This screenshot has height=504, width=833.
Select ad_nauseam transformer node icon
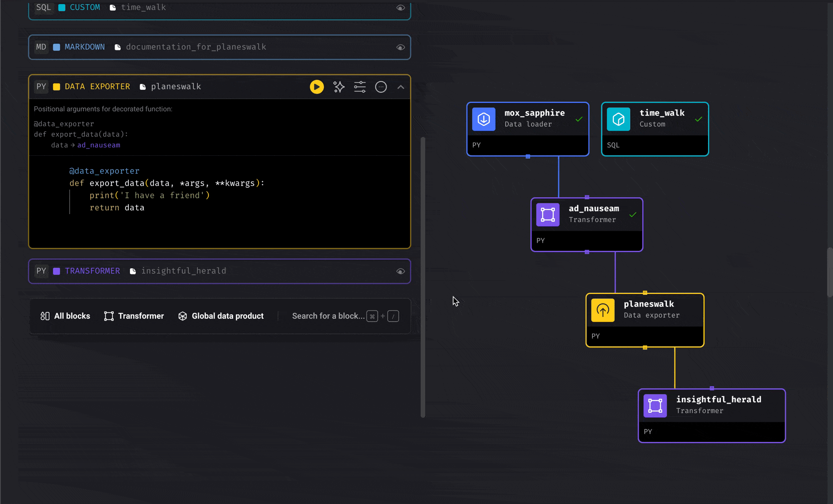(548, 215)
